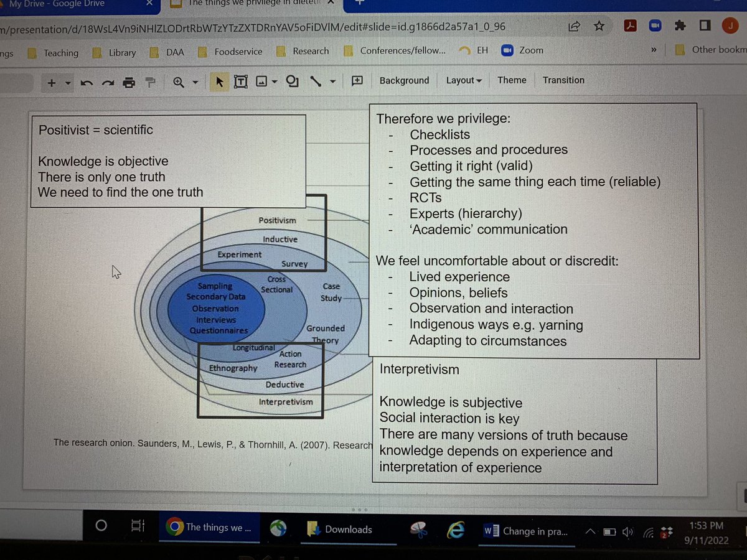Viewport: 747px width, 560px height.
Task: Redo the last action
Action: click(x=107, y=81)
